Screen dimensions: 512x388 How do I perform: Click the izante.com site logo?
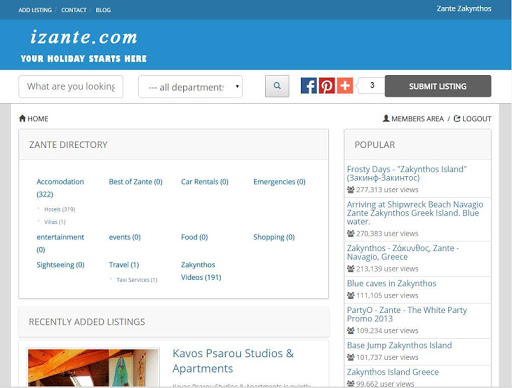pos(83,46)
